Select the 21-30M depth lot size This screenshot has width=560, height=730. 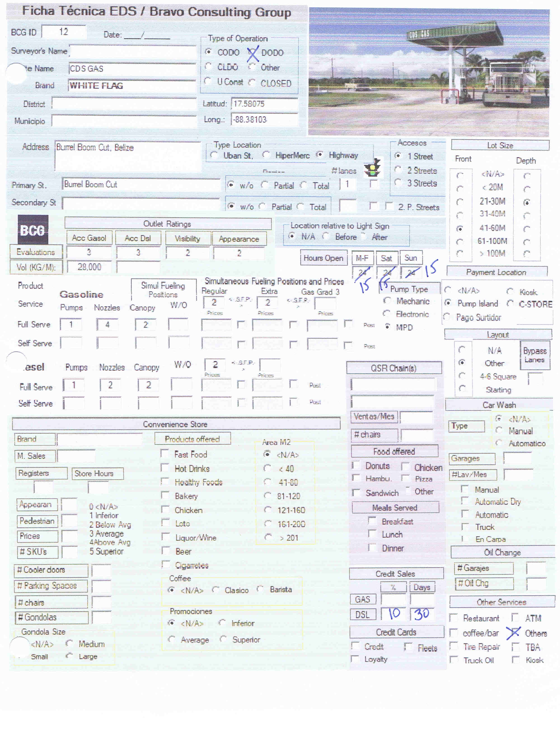527,202
